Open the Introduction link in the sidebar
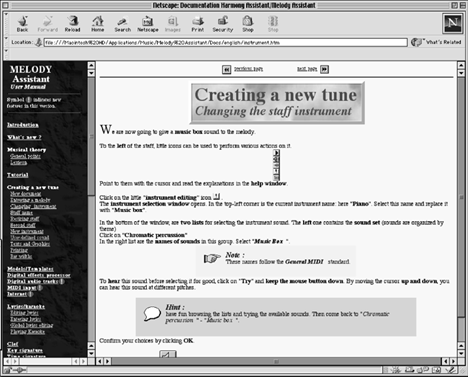468x377 pixels. pyautogui.click(x=23, y=125)
